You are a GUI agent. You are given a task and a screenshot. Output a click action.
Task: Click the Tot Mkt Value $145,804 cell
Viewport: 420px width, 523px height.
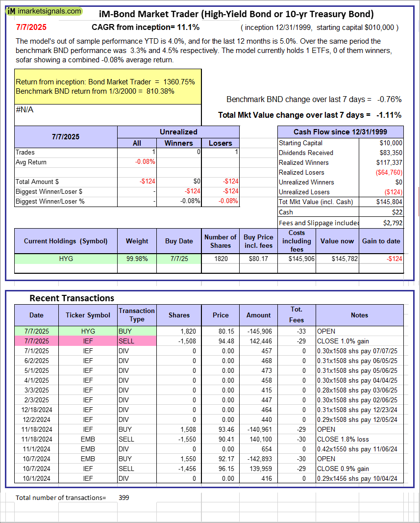pyautogui.click(x=381, y=202)
